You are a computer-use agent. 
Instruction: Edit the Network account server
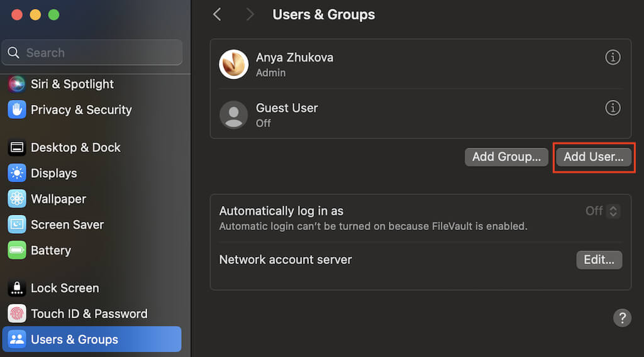tap(599, 260)
